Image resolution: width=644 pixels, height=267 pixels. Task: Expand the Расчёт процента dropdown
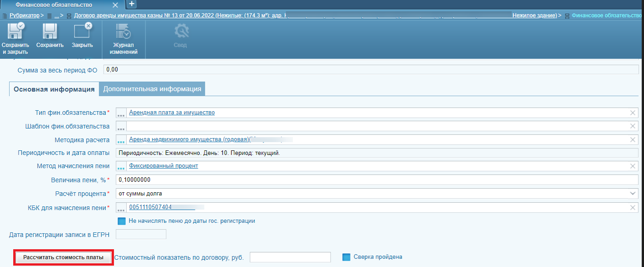pos(633,194)
